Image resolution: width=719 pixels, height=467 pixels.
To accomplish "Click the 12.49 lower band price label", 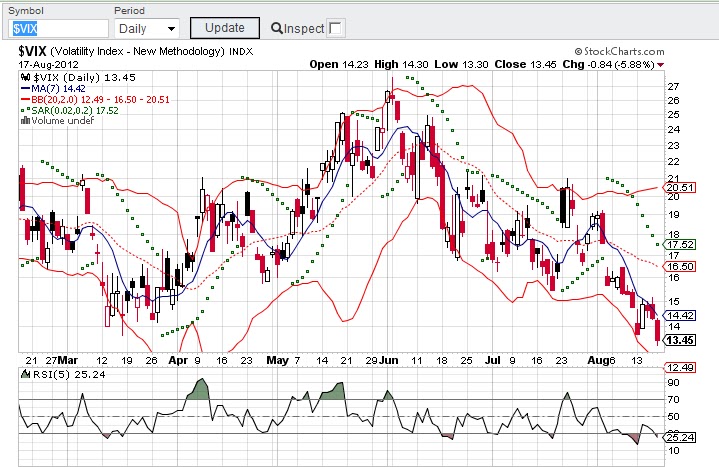I will coord(680,367).
